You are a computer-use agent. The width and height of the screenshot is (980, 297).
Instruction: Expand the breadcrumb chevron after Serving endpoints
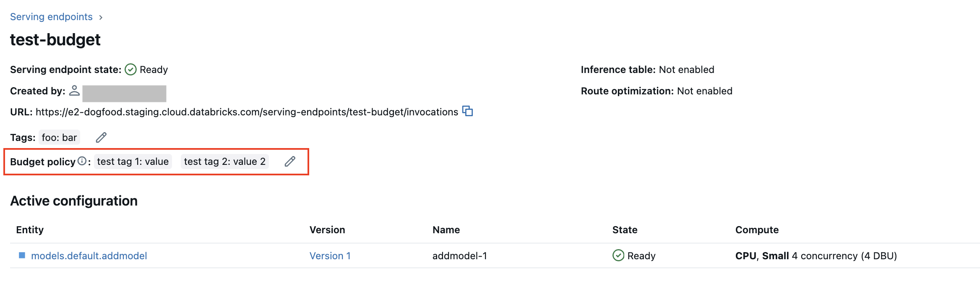[101, 17]
